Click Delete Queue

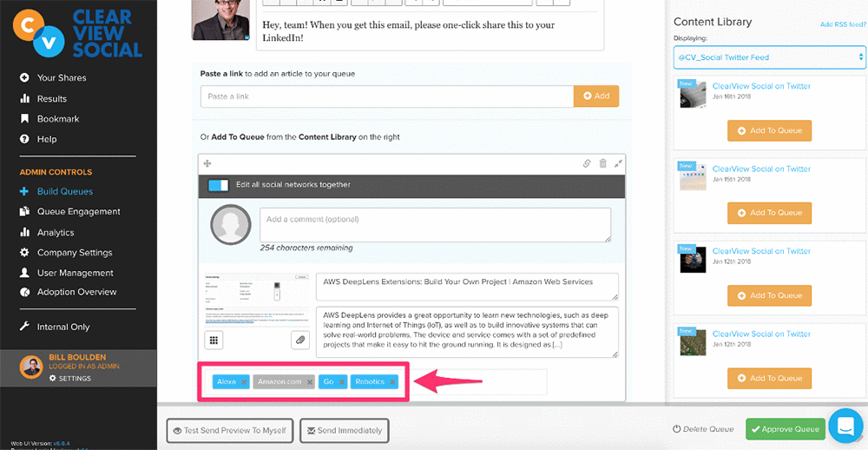[703, 429]
